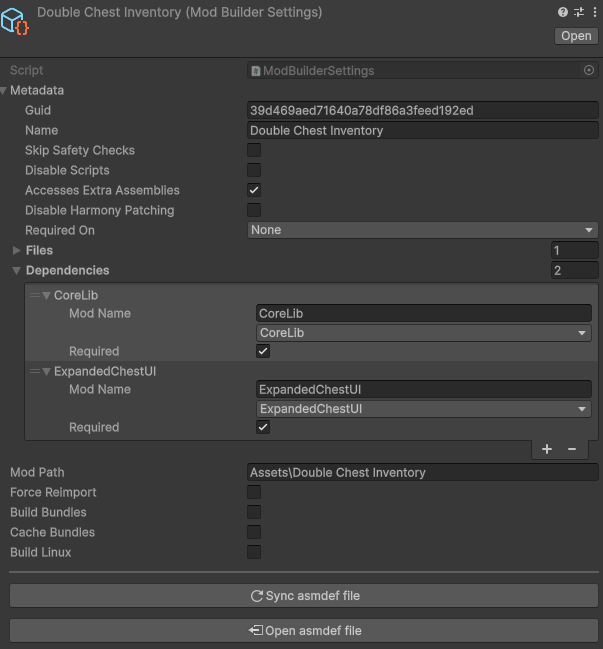Expand the Files list foldout
The width and height of the screenshot is (603, 649).
17,250
